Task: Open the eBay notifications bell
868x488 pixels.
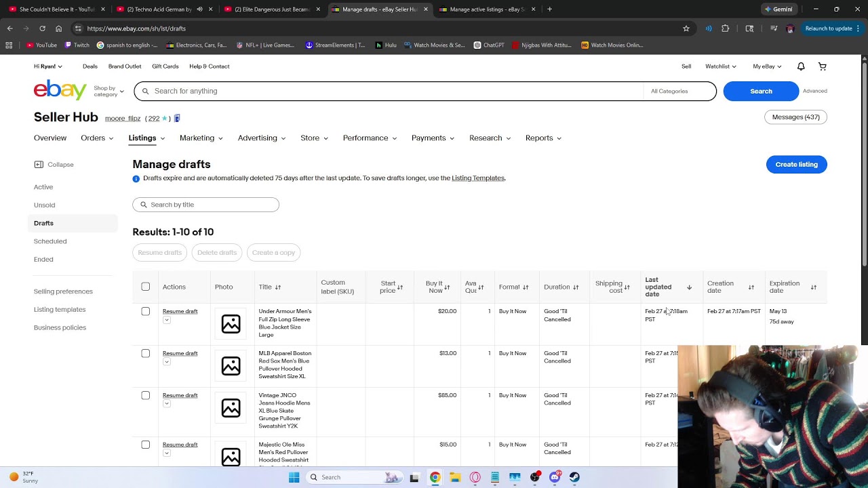Action: click(x=801, y=66)
